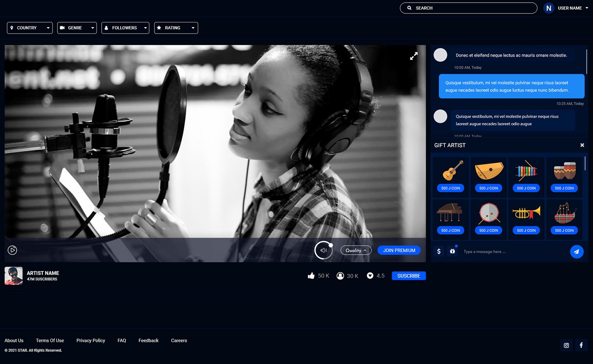Open the Instagram social link
The width and height of the screenshot is (593, 364).
566,345
